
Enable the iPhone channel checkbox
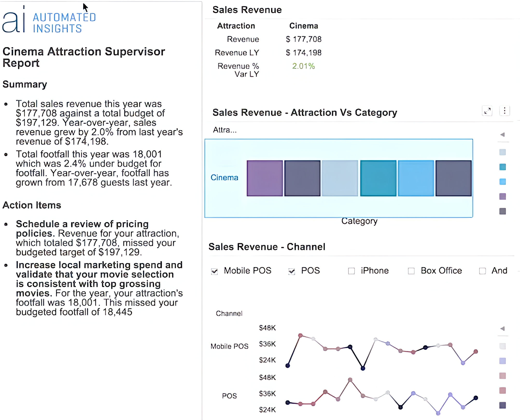tap(351, 271)
